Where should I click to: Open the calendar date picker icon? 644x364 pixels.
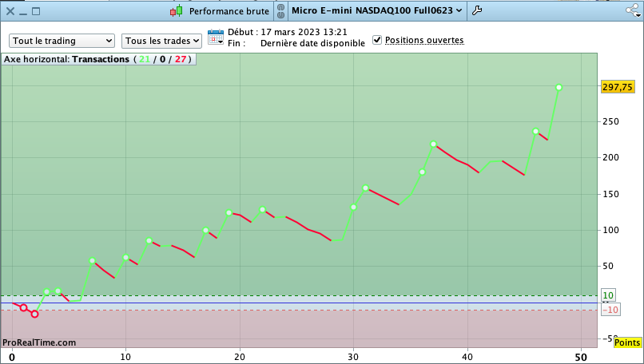(x=216, y=38)
